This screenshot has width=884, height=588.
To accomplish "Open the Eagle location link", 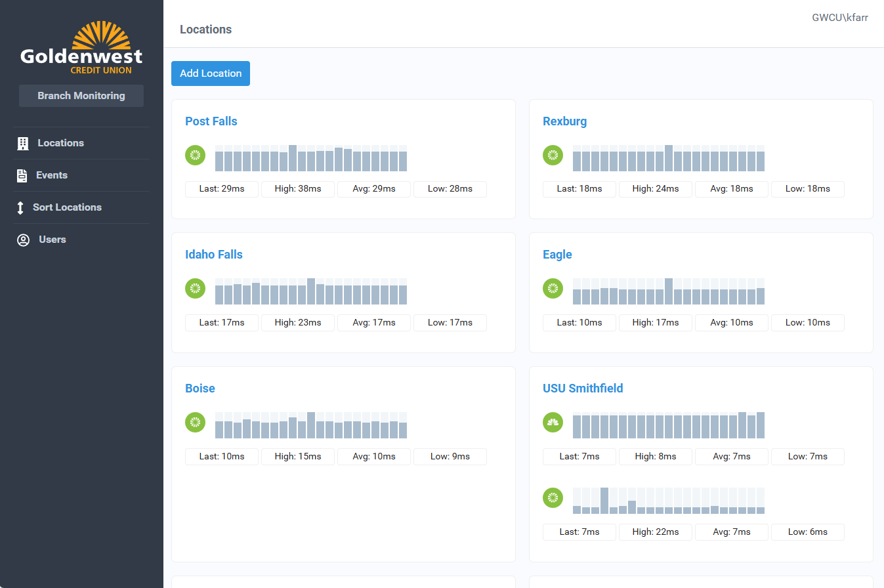I will 557,255.
